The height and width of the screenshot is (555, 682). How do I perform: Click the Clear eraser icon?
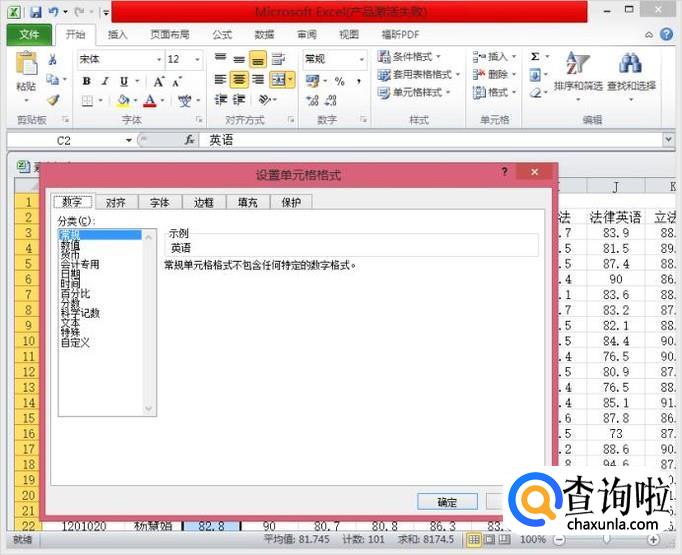point(535,93)
